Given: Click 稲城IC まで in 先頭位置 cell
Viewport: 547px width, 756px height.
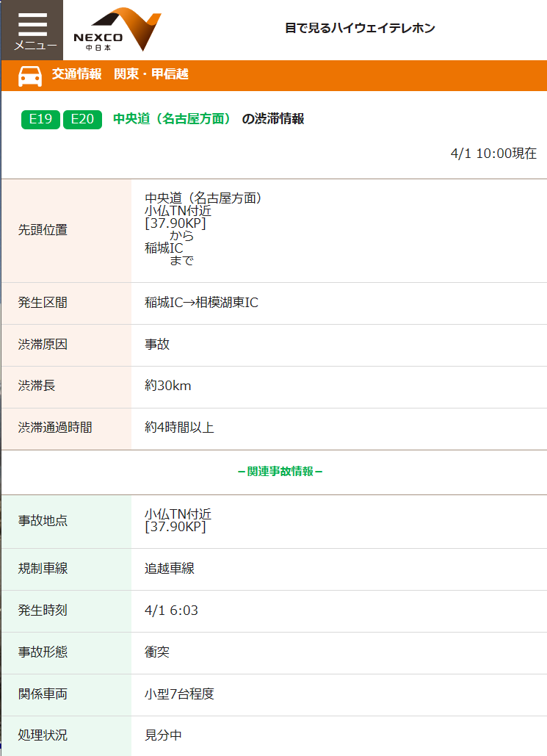Looking at the screenshot, I should pyautogui.click(x=169, y=254).
